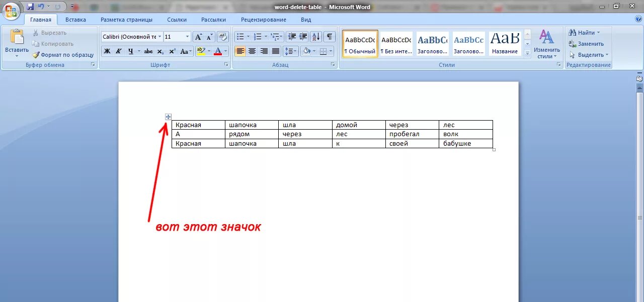This screenshot has width=644, height=302.
Task: Open the font name Calibri dropdown
Action: (159, 37)
